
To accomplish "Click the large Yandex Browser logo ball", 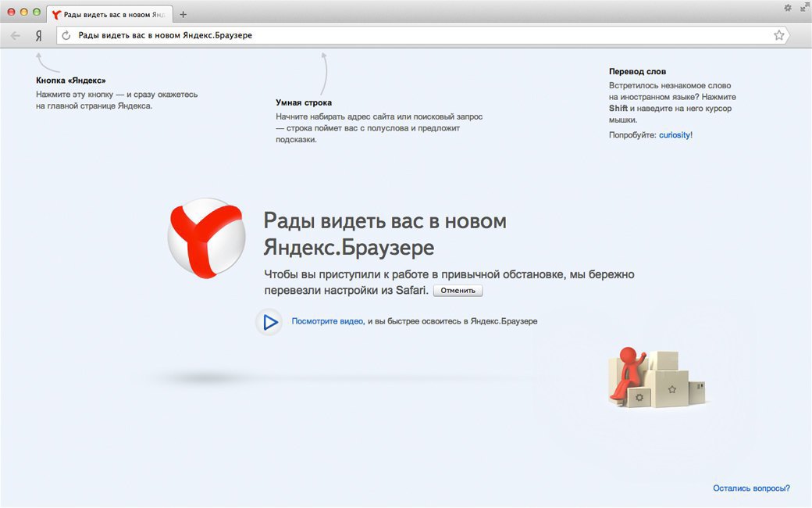I will (x=207, y=238).
